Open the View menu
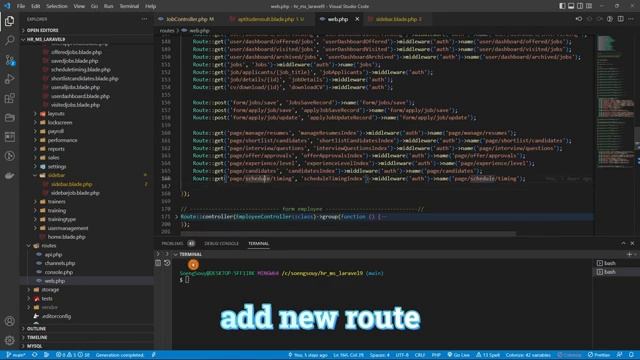The width and height of the screenshot is (640, 360). coord(79,6)
